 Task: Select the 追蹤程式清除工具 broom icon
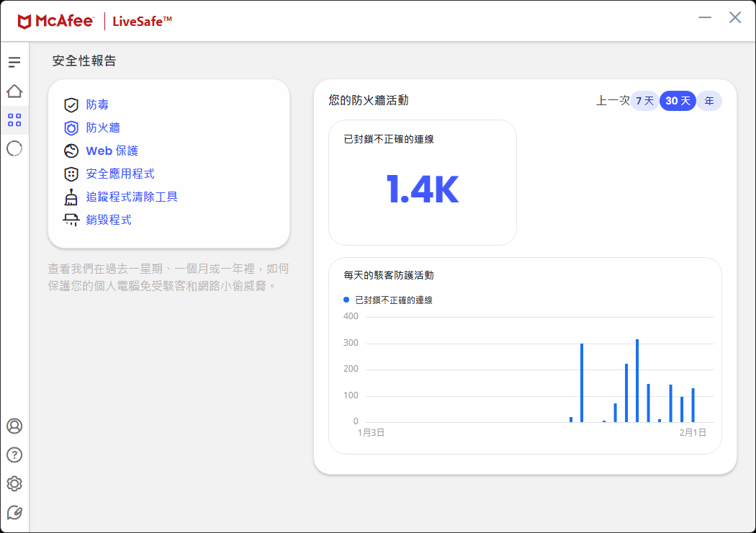tap(71, 197)
